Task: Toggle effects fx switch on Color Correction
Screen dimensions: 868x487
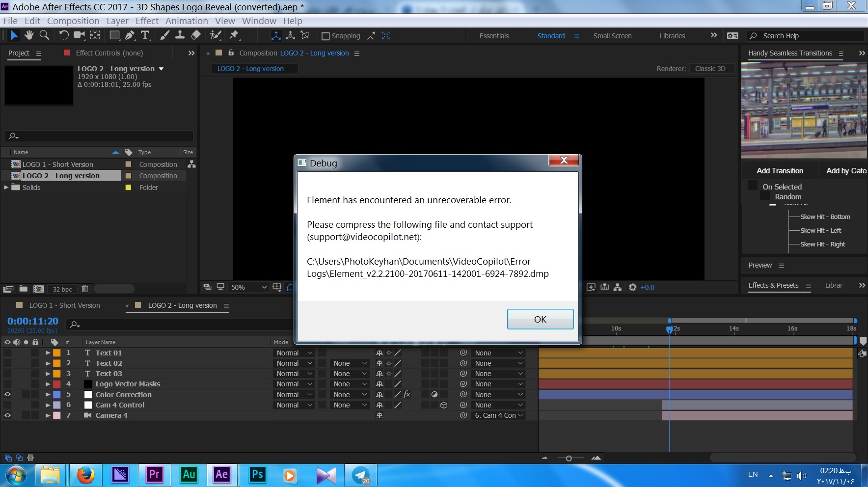Action: [407, 394]
